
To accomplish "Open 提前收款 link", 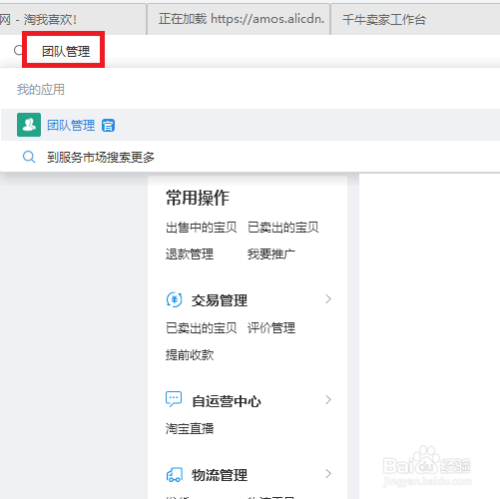I will click(189, 355).
